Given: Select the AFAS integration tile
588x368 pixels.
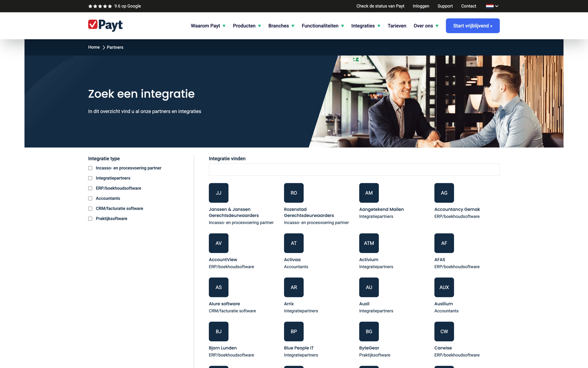Looking at the screenshot, I should [444, 243].
